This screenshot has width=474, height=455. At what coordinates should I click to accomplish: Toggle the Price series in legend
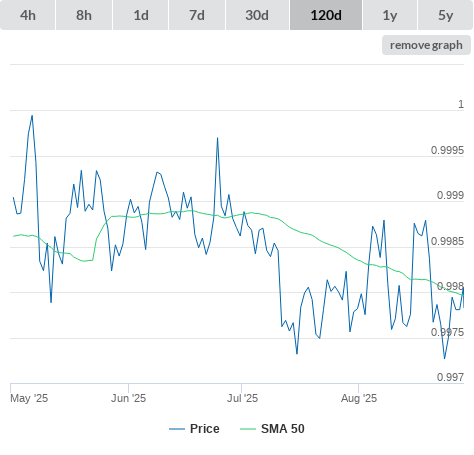(205, 429)
